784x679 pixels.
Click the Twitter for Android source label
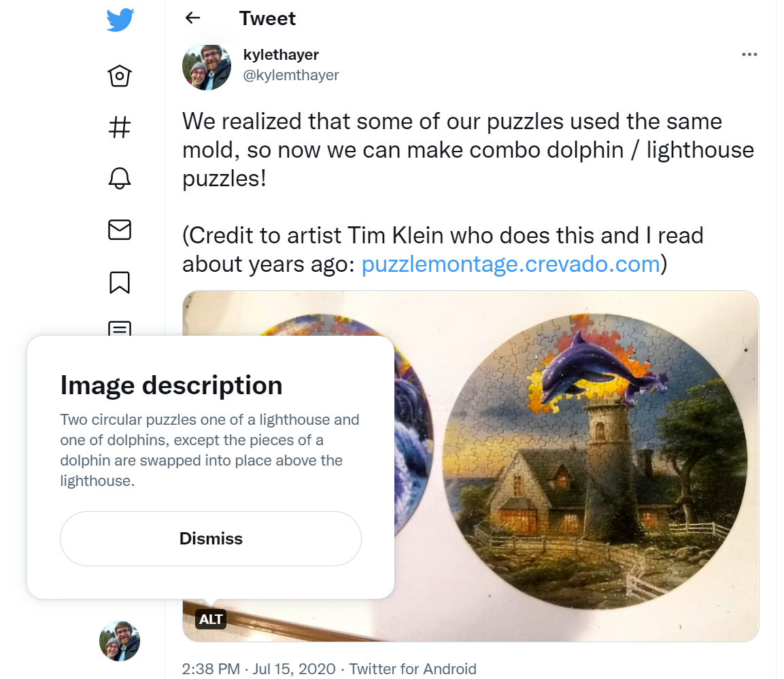pyautogui.click(x=412, y=669)
